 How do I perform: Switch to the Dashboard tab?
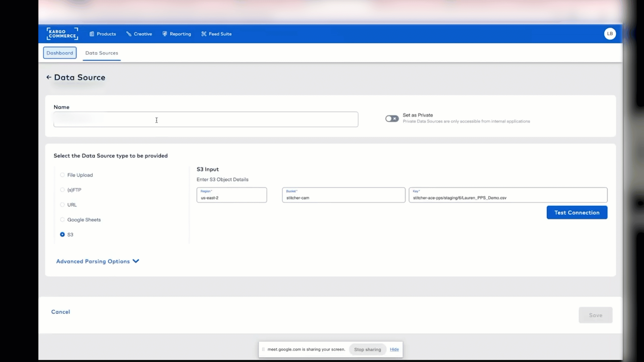coord(60,53)
